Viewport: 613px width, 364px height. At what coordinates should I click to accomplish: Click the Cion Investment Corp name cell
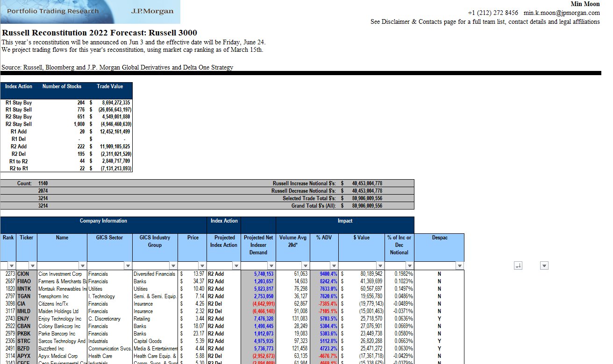(x=62, y=274)
